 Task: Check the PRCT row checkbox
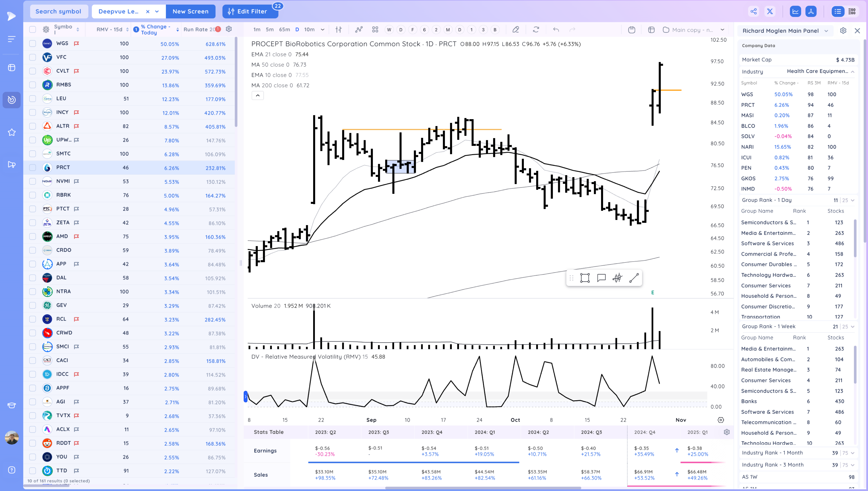(x=33, y=168)
